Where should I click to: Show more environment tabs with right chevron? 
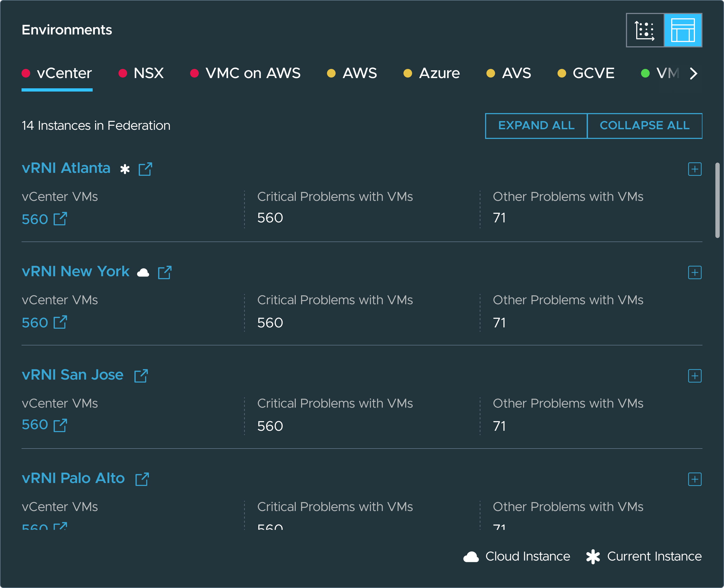pos(694,73)
